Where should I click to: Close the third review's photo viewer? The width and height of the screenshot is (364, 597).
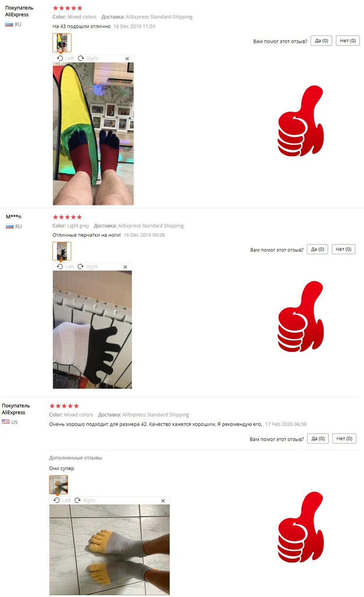[x=163, y=501]
